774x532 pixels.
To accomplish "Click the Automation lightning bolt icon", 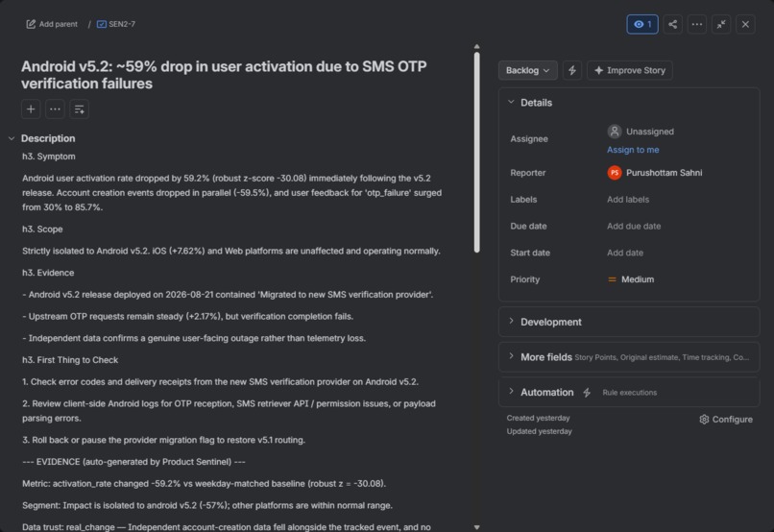I will (x=587, y=393).
